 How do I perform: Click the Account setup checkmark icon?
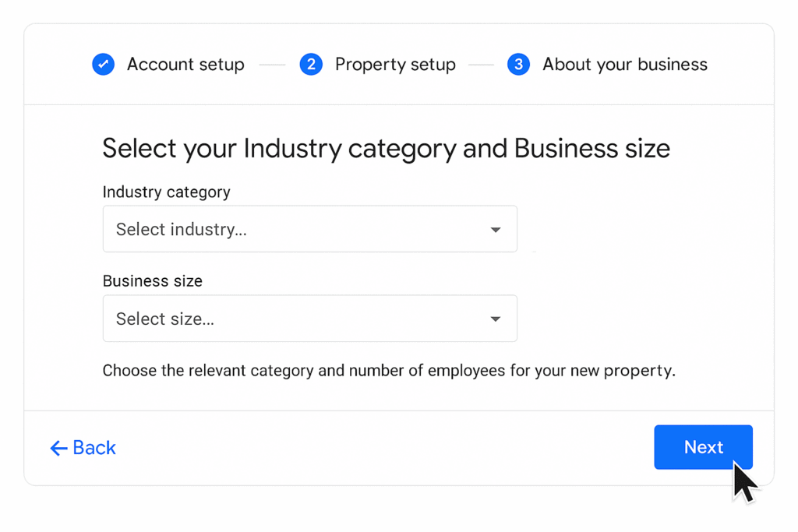click(x=104, y=64)
